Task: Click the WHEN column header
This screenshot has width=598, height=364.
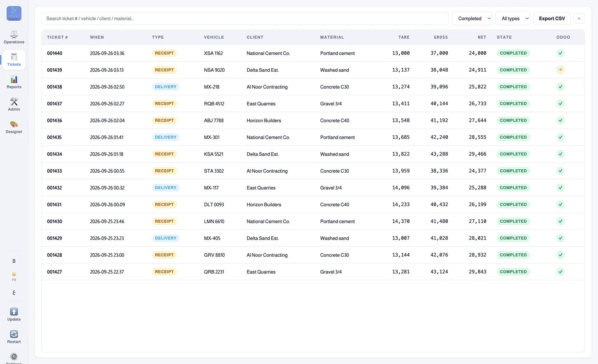Action: coord(97,37)
